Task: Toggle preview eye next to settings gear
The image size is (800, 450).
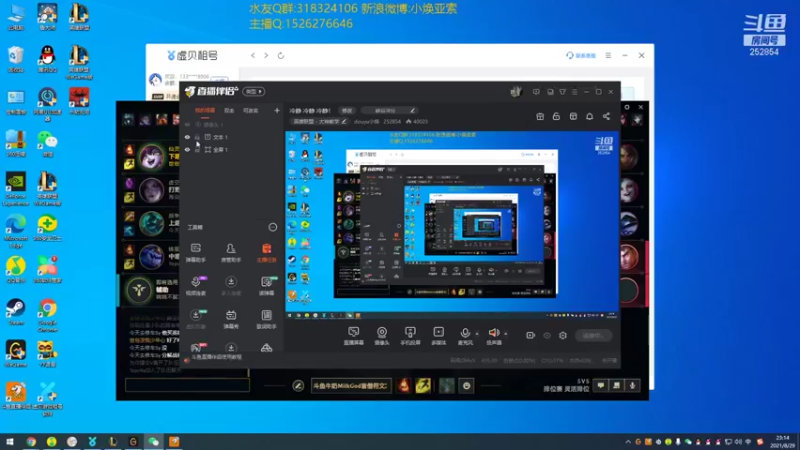Action: (547, 335)
